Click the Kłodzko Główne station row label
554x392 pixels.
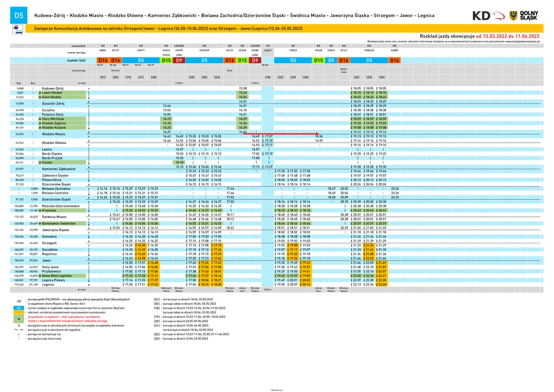[x=54, y=143]
